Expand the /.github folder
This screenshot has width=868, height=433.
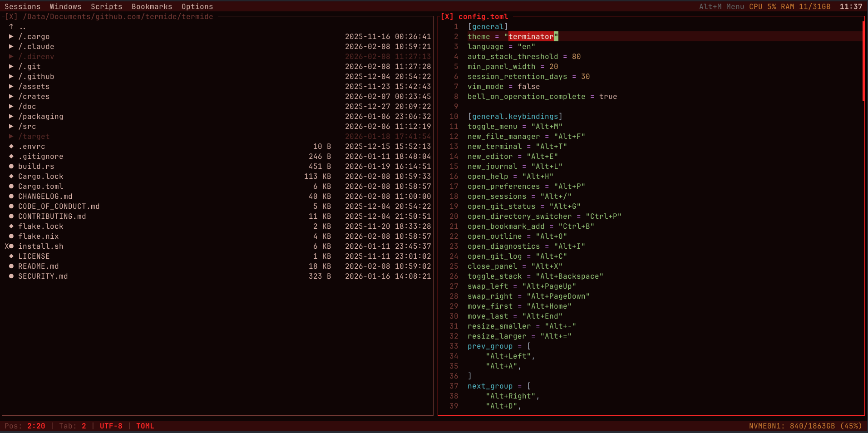pos(11,77)
